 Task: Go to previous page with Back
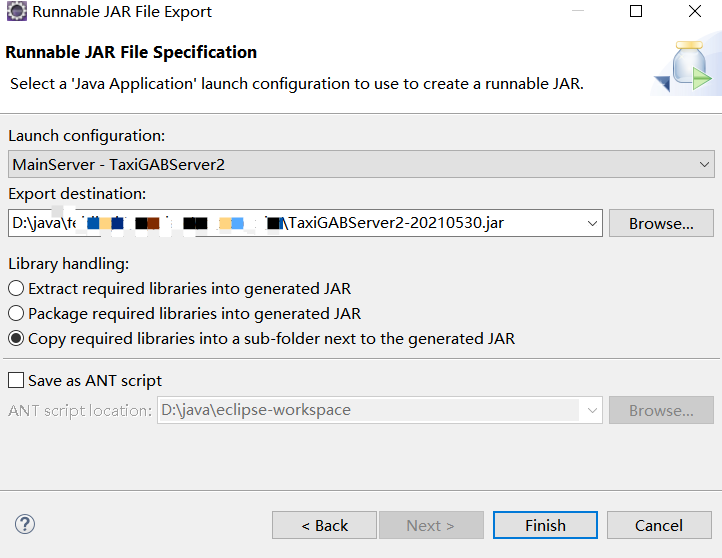tap(324, 525)
